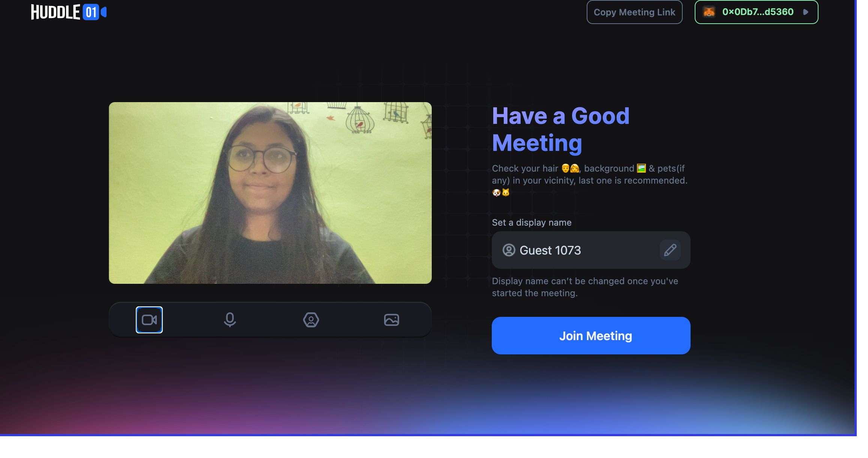Open the avatar selection hexagon icon

point(311,320)
